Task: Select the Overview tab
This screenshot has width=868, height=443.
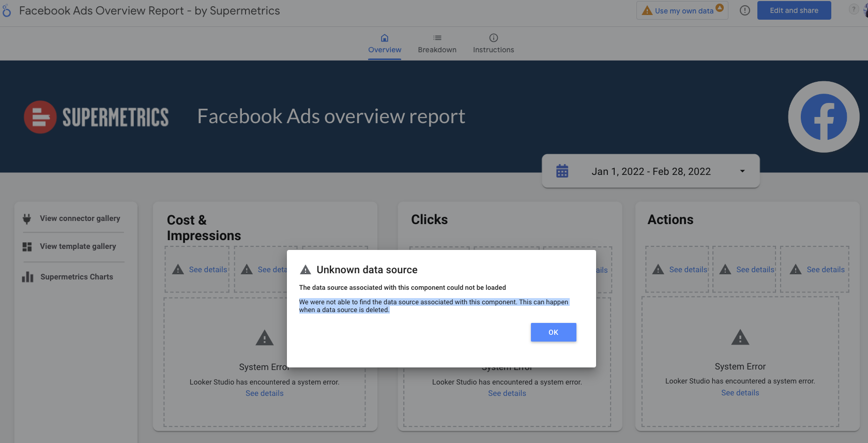Action: coord(384,44)
